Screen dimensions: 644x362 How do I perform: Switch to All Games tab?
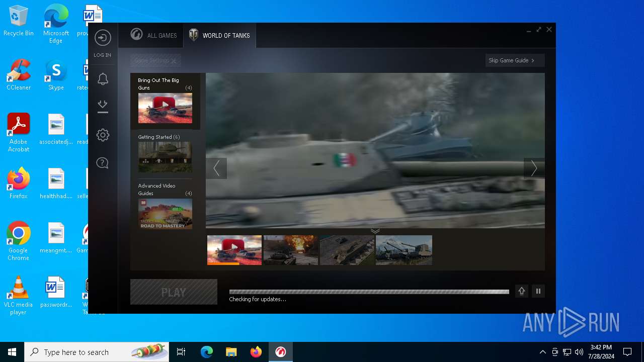[x=153, y=35]
